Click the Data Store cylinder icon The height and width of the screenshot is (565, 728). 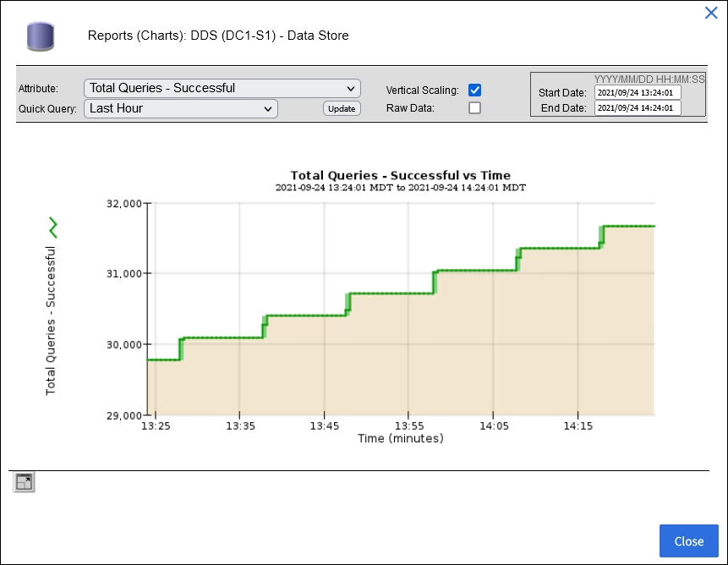(40, 36)
